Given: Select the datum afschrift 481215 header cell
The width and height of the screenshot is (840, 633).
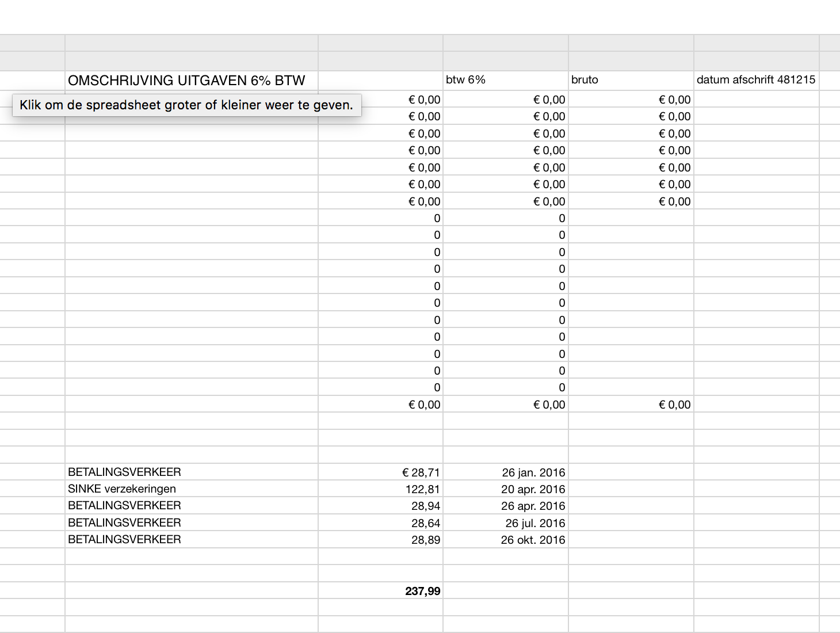Looking at the screenshot, I should 757,81.
